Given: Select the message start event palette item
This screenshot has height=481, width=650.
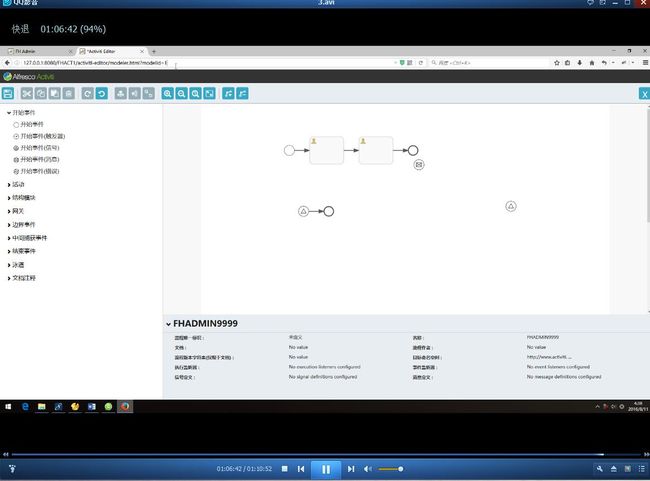Looking at the screenshot, I should [x=36, y=159].
